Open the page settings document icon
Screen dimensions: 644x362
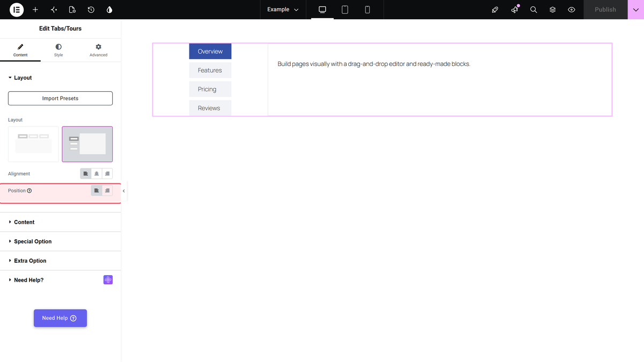click(72, 10)
